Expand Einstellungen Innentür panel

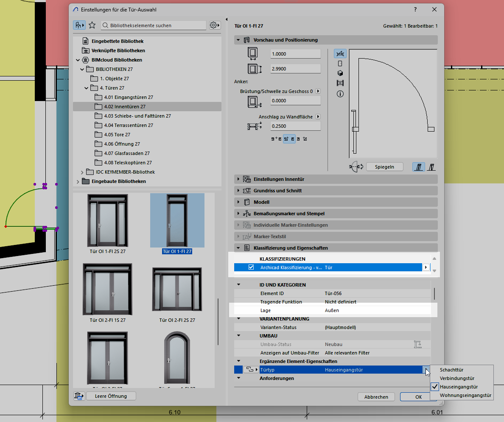click(279, 179)
